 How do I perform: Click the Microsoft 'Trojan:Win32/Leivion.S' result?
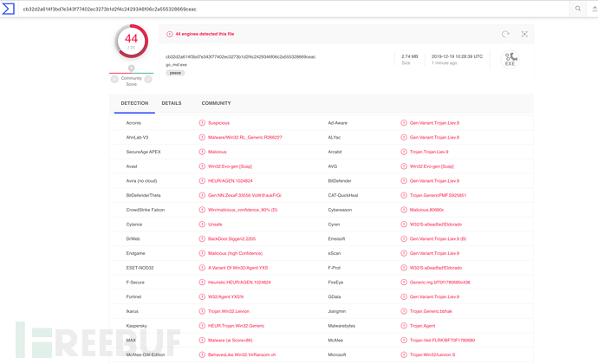click(432, 354)
